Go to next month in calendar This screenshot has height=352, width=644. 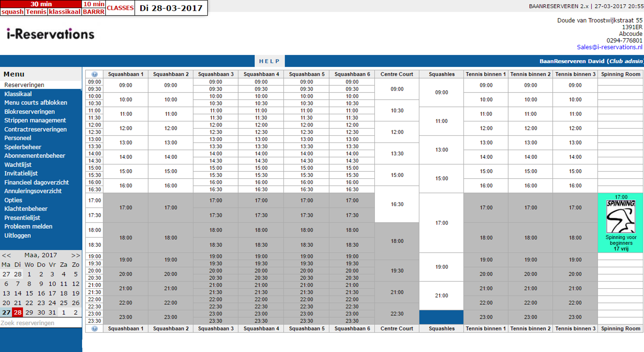point(76,255)
